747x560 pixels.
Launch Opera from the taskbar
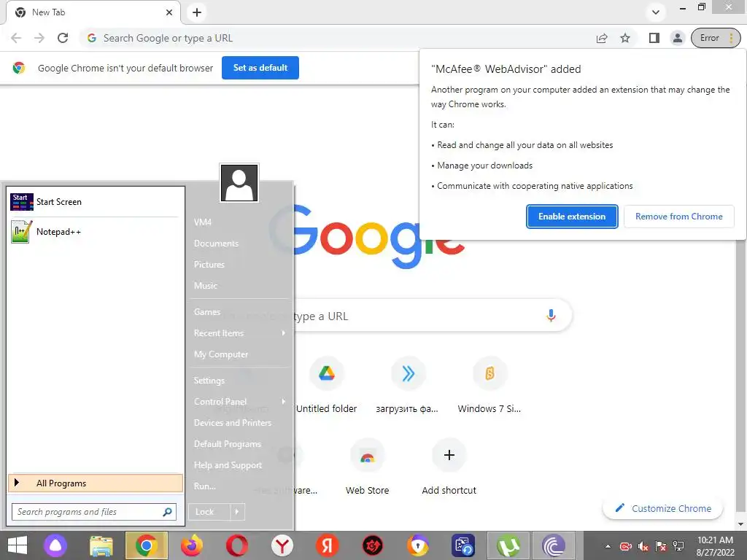(x=237, y=545)
